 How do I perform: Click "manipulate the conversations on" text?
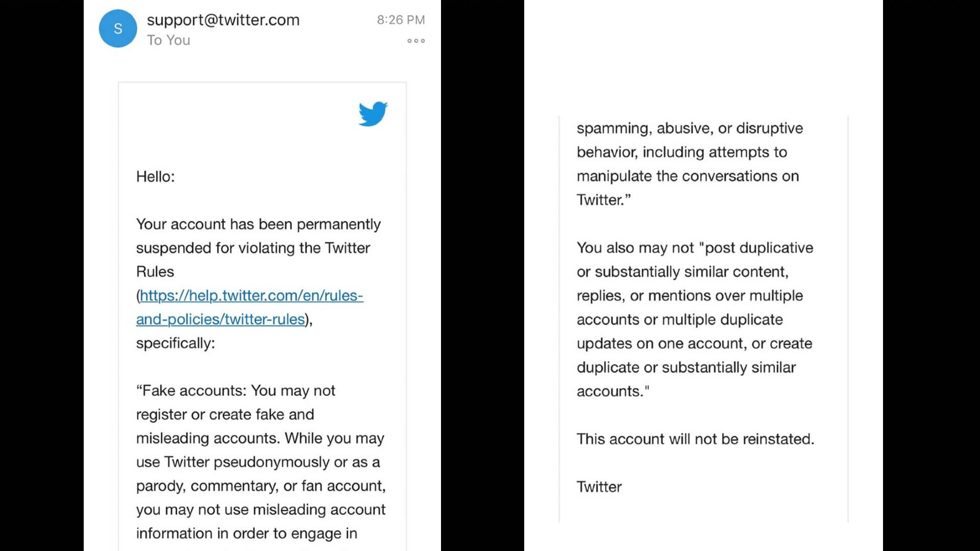pos(688,176)
